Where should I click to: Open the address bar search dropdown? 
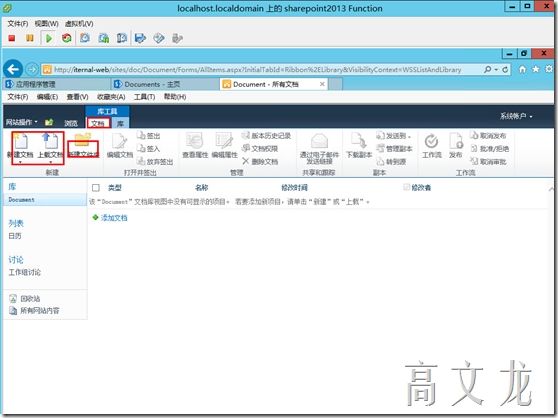pyautogui.click(x=496, y=70)
